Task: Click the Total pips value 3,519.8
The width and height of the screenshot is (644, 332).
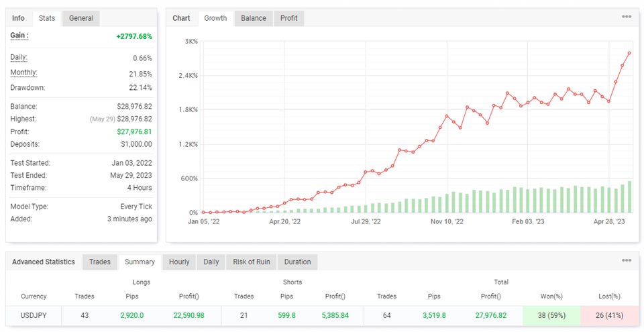Action: coord(434,315)
